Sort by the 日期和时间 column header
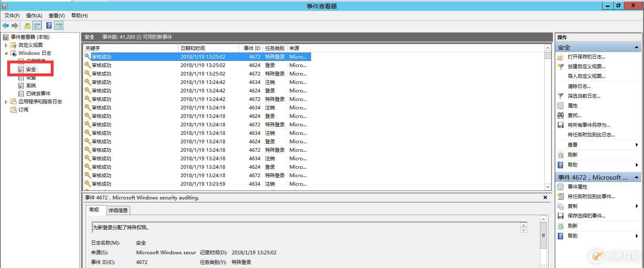Screen dimensions: 644x268 (208, 48)
